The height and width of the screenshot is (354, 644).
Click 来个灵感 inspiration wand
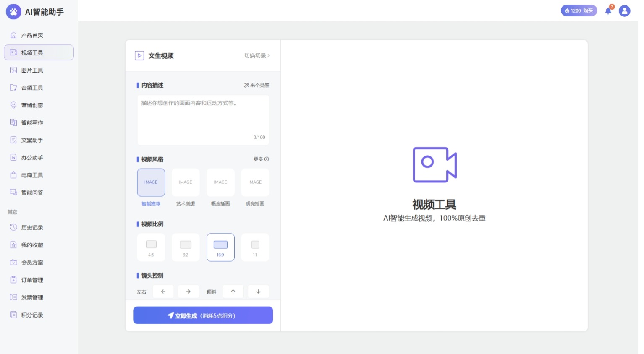(x=257, y=85)
